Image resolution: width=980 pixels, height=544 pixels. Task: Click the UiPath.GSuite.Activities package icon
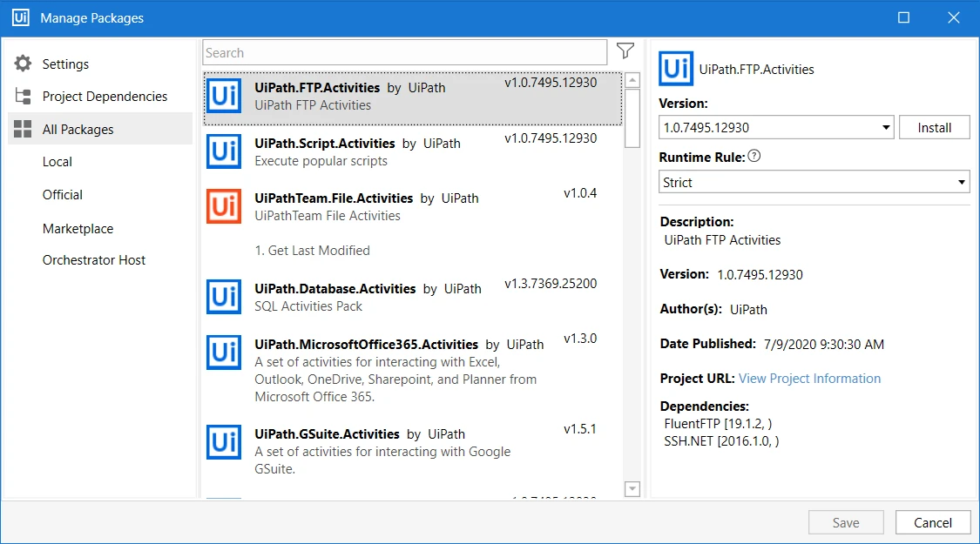coord(224,442)
